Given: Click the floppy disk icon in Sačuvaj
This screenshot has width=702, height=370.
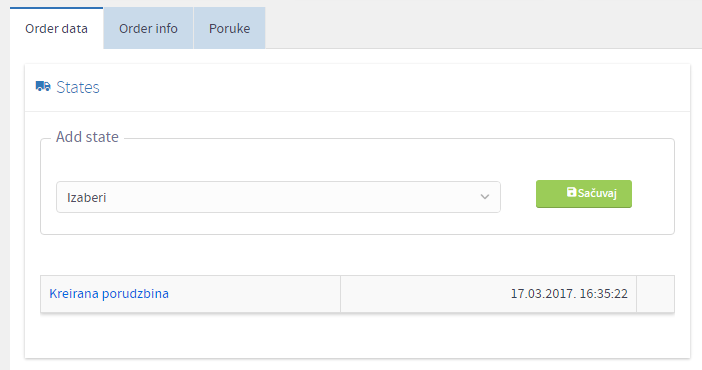Looking at the screenshot, I should [571, 192].
